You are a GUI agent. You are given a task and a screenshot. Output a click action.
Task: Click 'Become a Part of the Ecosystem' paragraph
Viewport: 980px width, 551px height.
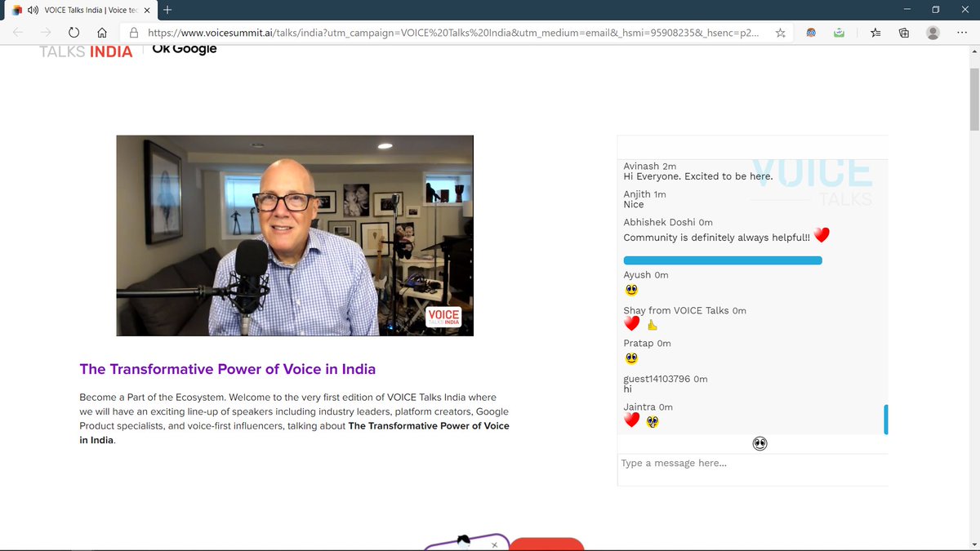click(x=294, y=419)
